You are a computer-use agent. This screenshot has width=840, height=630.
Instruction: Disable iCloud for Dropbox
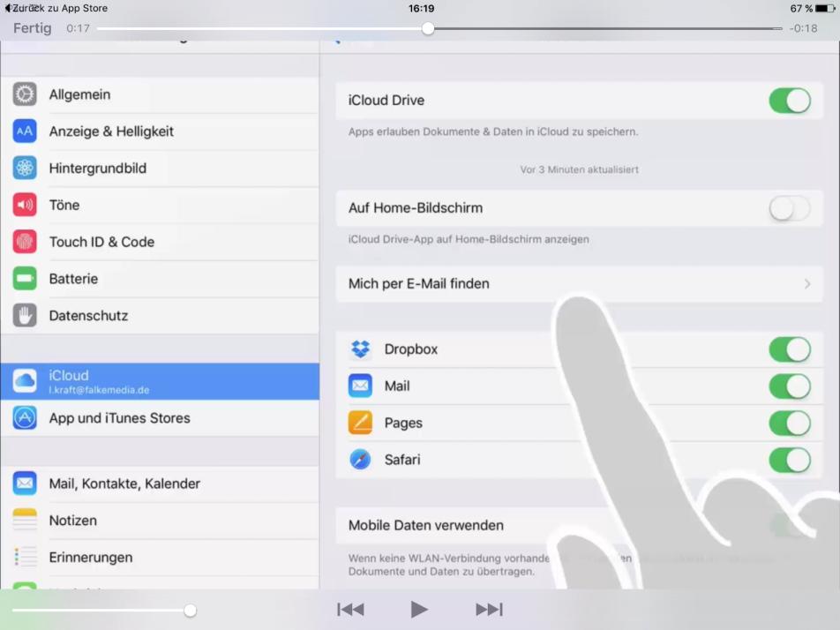pos(790,349)
